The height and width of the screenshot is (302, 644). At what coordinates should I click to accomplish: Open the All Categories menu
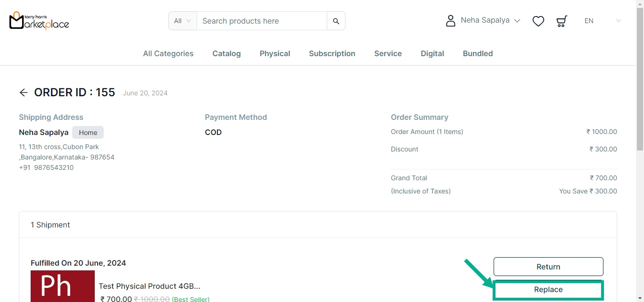pyautogui.click(x=168, y=54)
